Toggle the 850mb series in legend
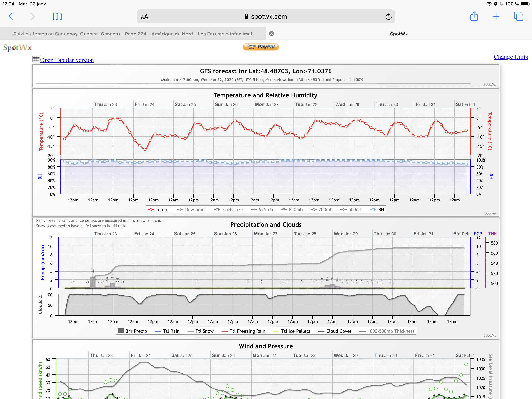Image resolution: width=532 pixels, height=399 pixels. click(292, 210)
